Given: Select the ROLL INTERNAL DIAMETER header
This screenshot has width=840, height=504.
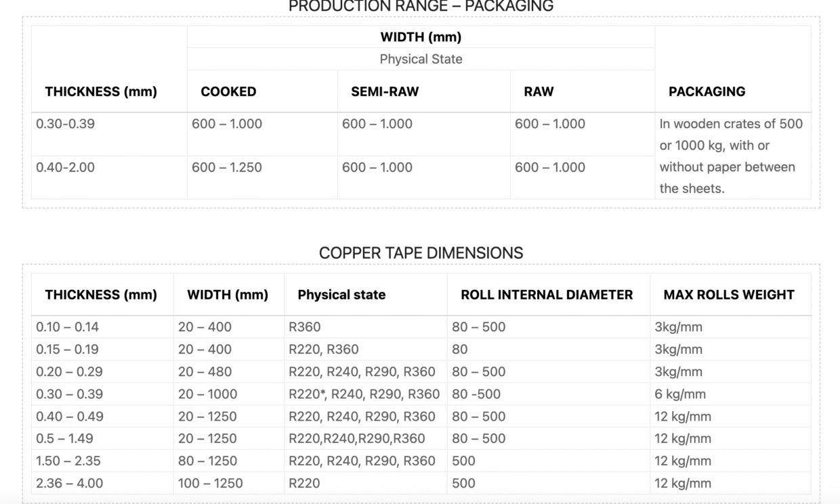Looking at the screenshot, I should pyautogui.click(x=547, y=295).
